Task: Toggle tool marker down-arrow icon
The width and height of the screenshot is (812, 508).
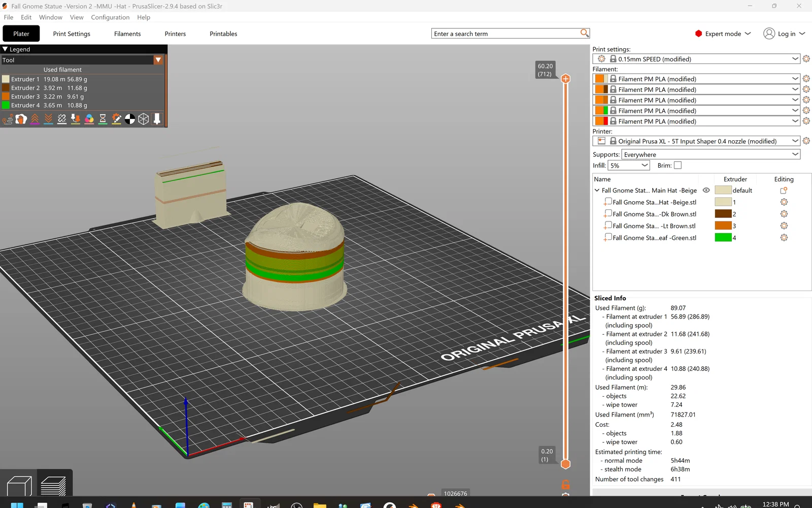Action: 157,119
